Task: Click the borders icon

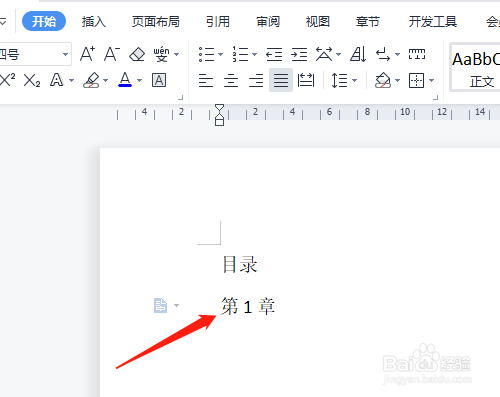Action: [417, 80]
